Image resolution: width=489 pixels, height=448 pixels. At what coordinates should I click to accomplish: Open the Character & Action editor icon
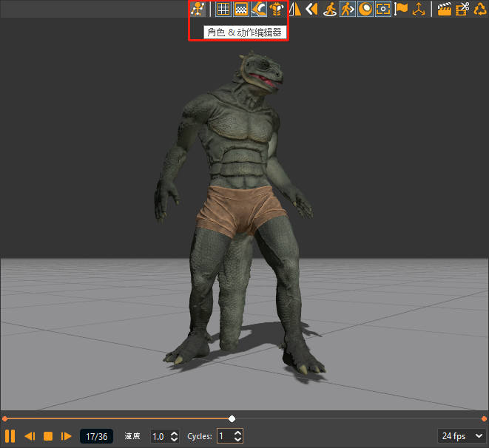click(198, 9)
